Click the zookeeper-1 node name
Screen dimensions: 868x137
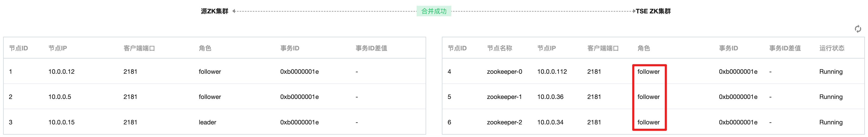[504, 97]
